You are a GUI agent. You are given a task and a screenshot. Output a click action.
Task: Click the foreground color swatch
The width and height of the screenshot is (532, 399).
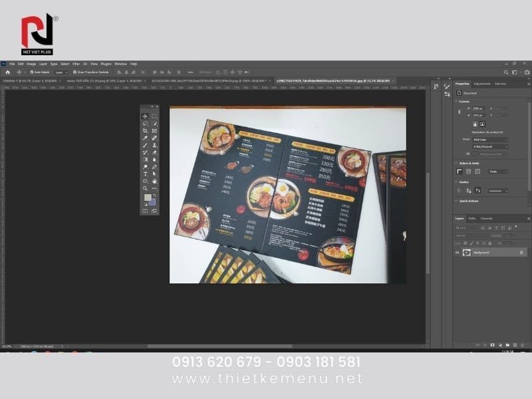148,197
